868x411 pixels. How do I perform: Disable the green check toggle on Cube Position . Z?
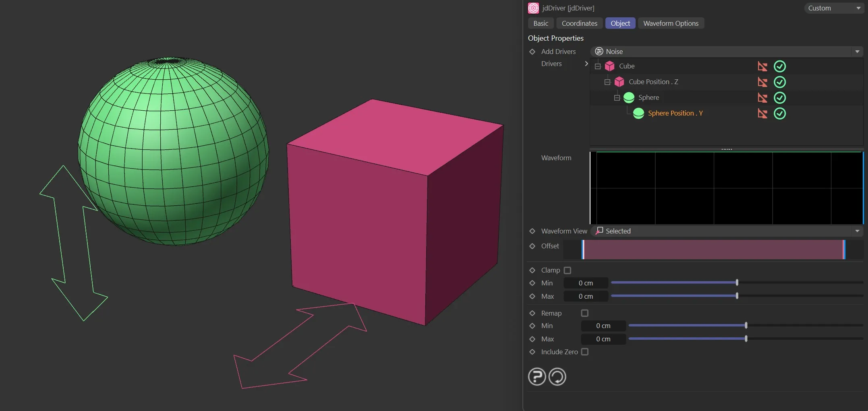point(780,82)
